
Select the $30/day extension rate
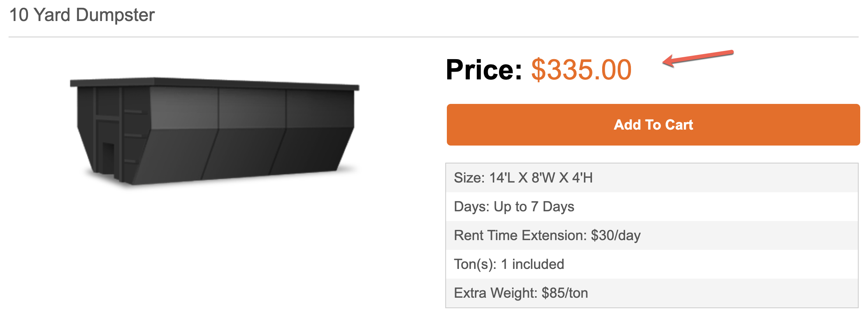coord(616,235)
